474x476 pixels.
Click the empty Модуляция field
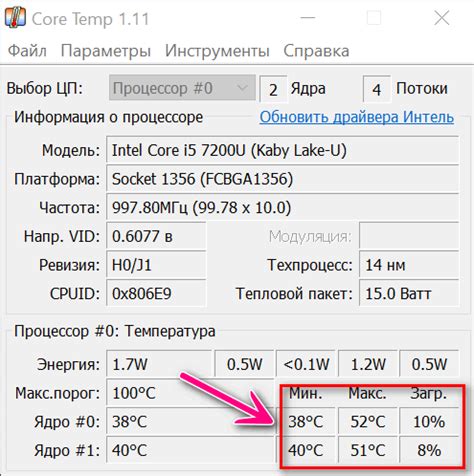click(409, 236)
